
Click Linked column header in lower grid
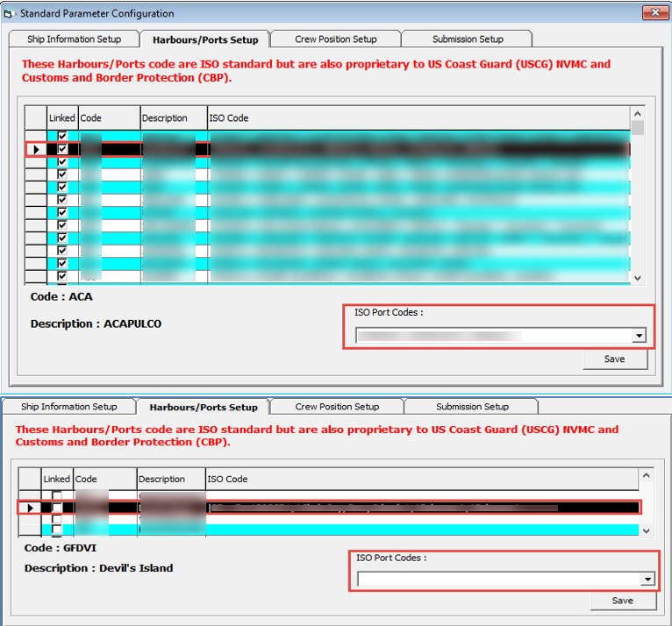point(57,479)
